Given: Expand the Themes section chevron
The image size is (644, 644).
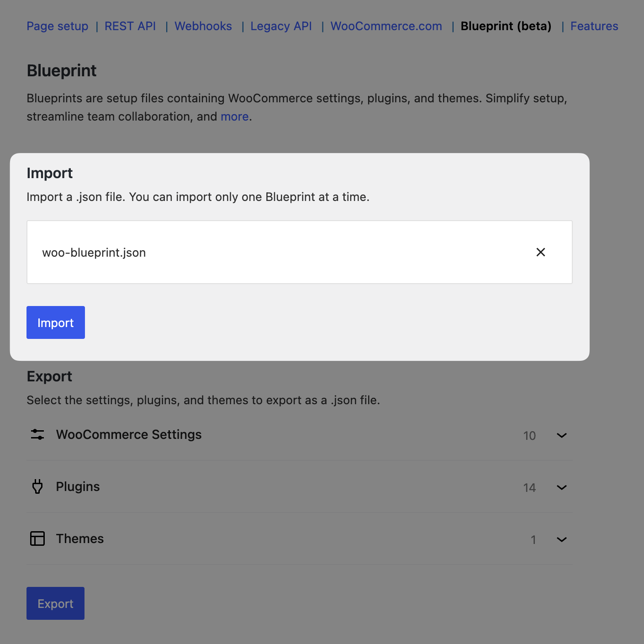Looking at the screenshot, I should tap(562, 539).
